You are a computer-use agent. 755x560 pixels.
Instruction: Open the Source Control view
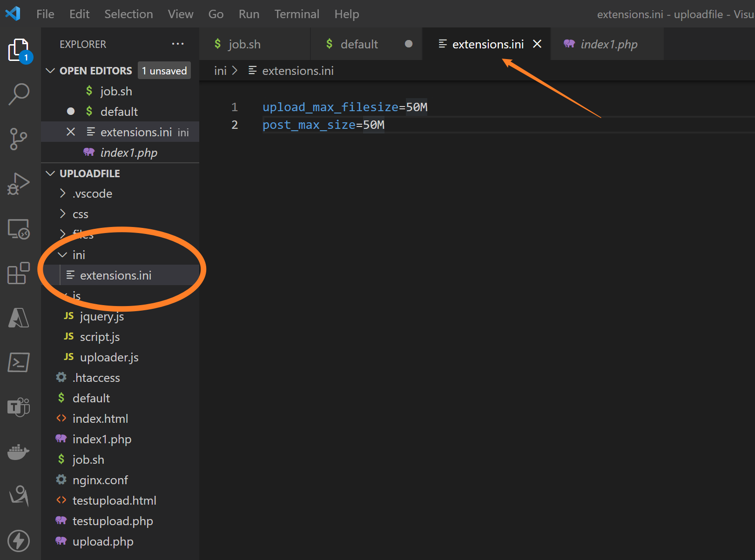(19, 139)
